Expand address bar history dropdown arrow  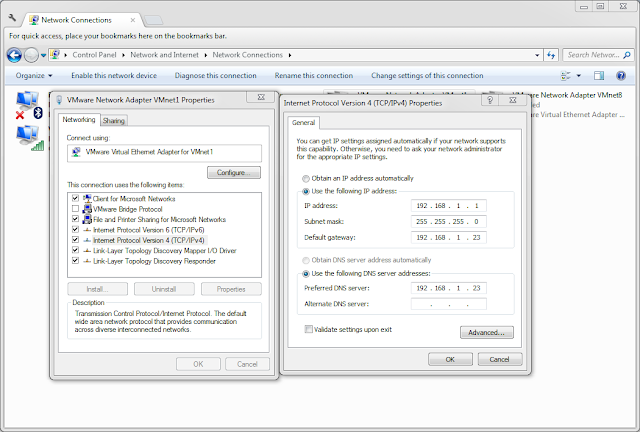coord(537,55)
